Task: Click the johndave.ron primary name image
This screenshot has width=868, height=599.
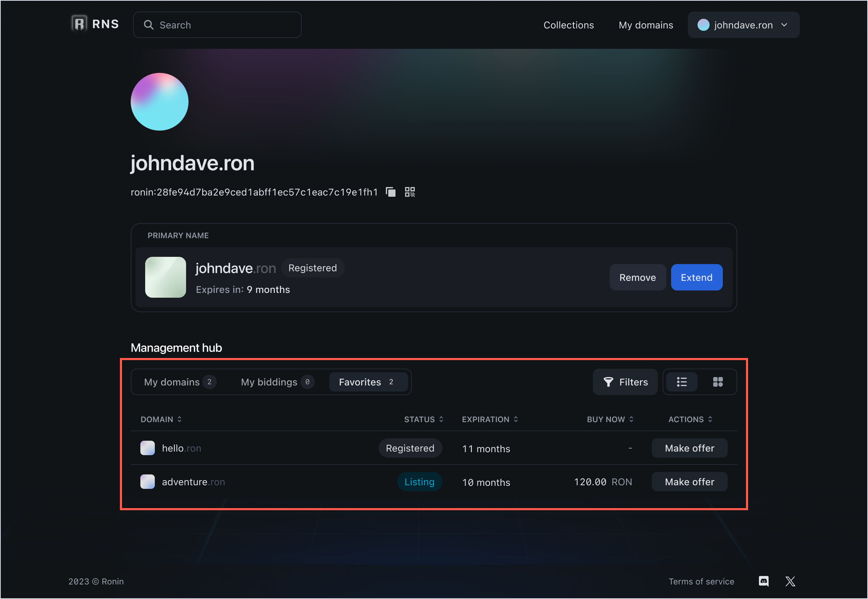Action: pyautogui.click(x=165, y=277)
